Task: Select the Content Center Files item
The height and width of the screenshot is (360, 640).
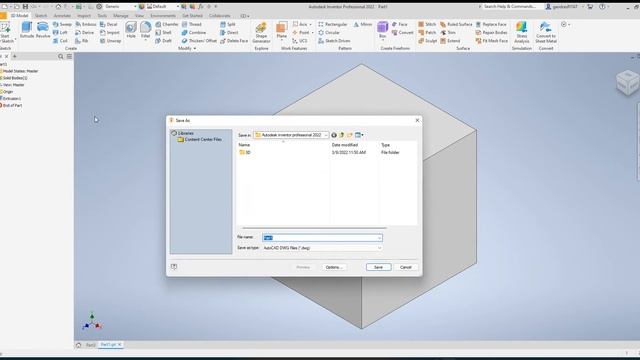Action: pos(200,140)
